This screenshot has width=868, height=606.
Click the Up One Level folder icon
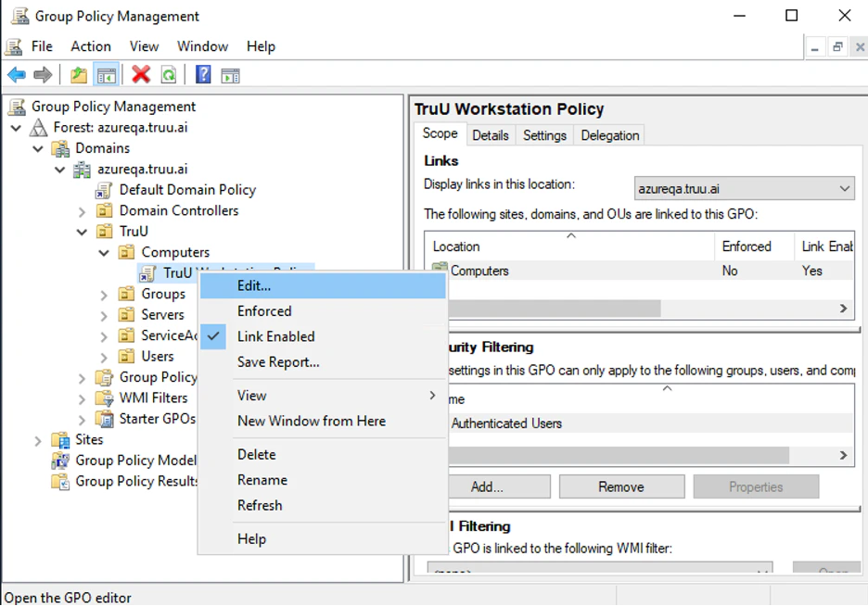(x=79, y=75)
